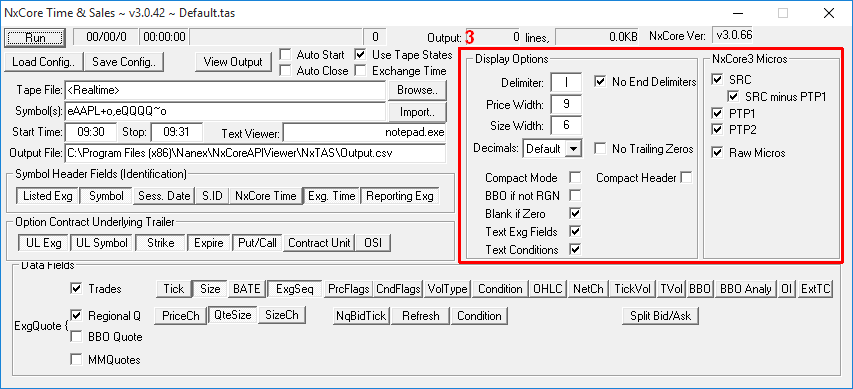The image size is (853, 389).
Task: Click the Price Width field
Action: point(566,104)
